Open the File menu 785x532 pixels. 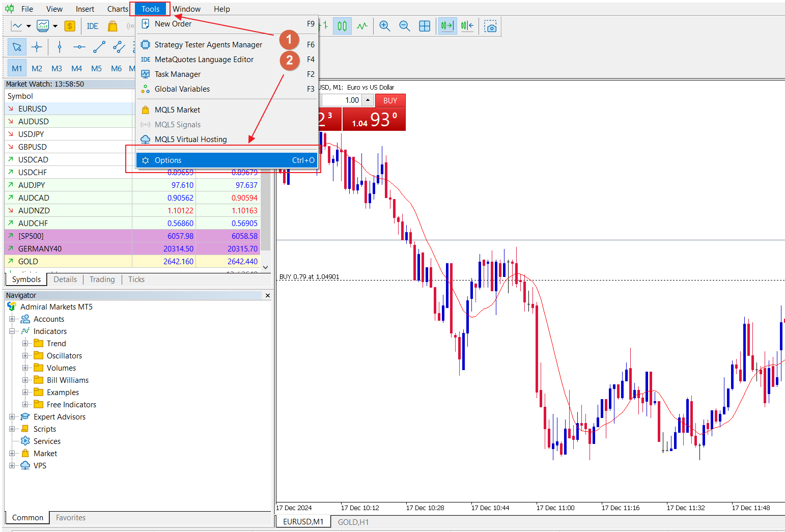[27, 9]
